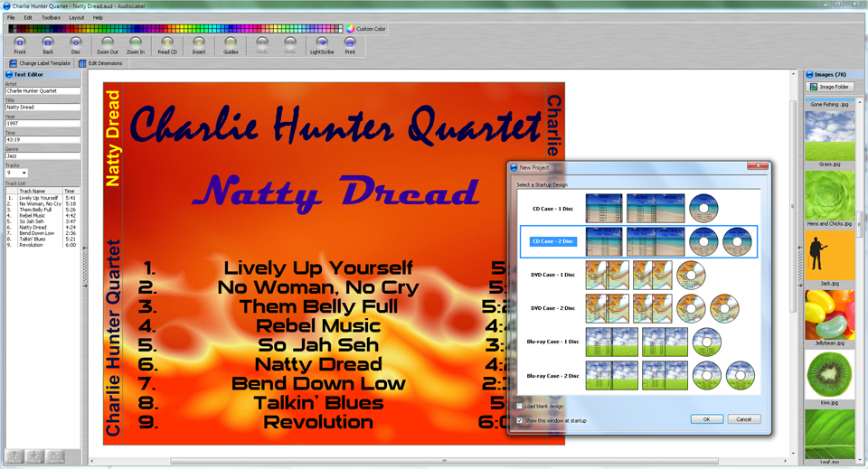Click the Redo toolbar icon
Screen dimensions: 868x469
290,45
